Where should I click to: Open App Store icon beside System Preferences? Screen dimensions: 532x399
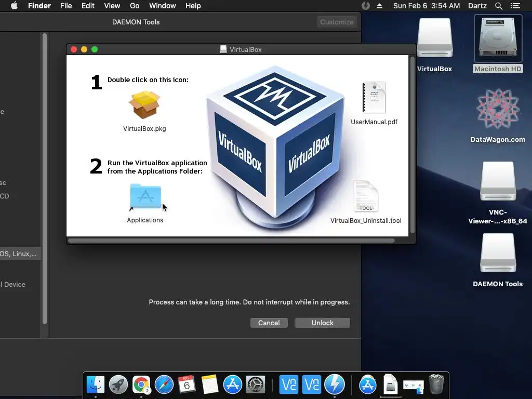(232, 384)
